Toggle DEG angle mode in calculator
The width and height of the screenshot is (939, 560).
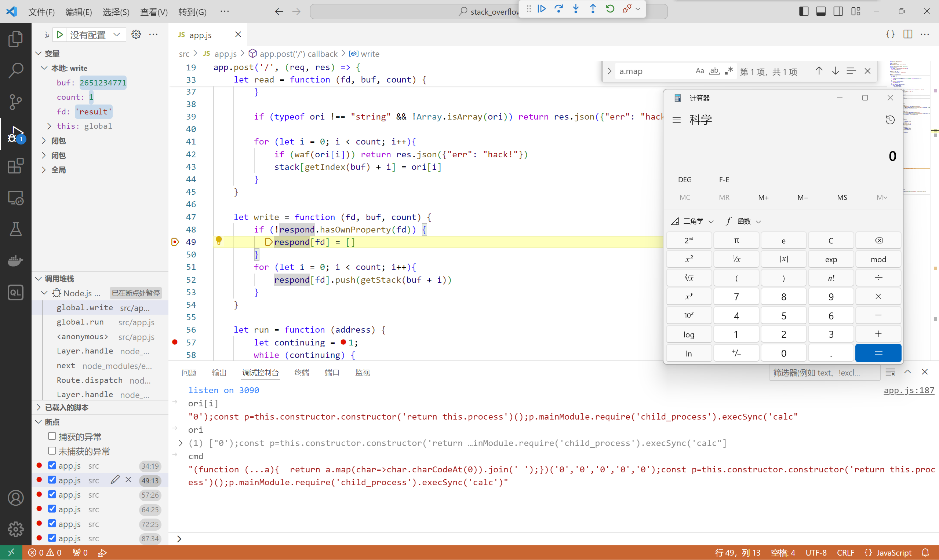685,180
